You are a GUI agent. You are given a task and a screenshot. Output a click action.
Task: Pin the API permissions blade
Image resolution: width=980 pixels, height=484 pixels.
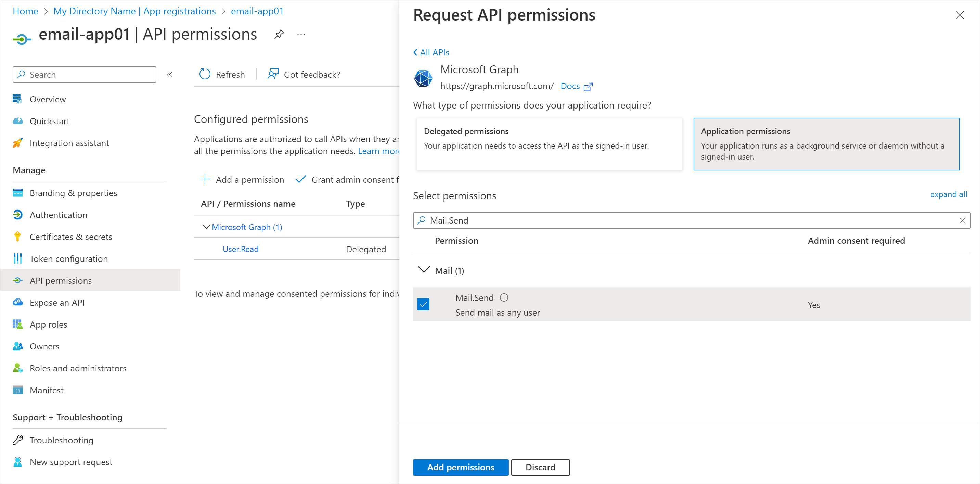(279, 34)
